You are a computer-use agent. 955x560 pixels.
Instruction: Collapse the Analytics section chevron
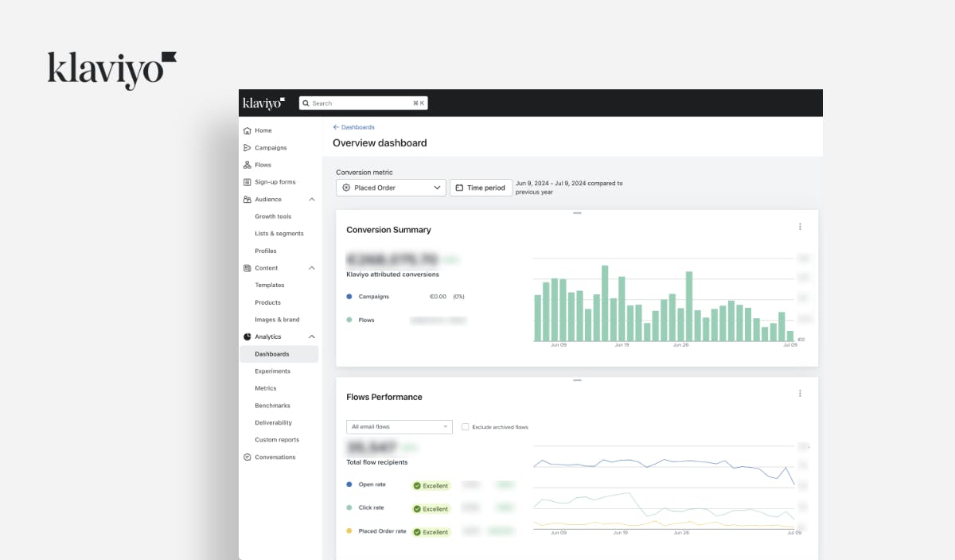click(311, 336)
